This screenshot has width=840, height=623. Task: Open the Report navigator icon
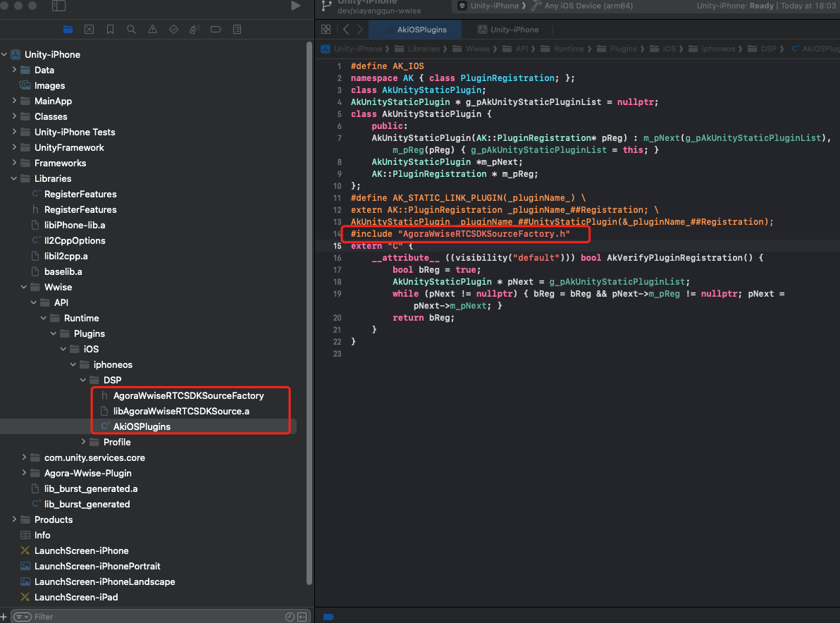pyautogui.click(x=237, y=30)
